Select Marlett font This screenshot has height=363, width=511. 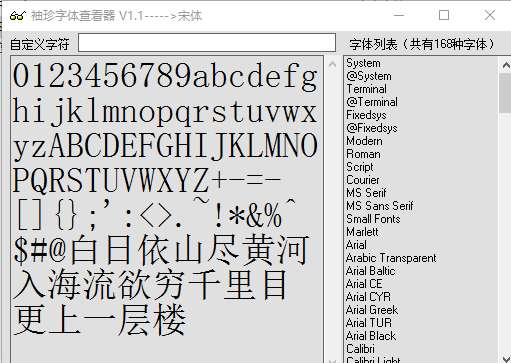coord(362,232)
